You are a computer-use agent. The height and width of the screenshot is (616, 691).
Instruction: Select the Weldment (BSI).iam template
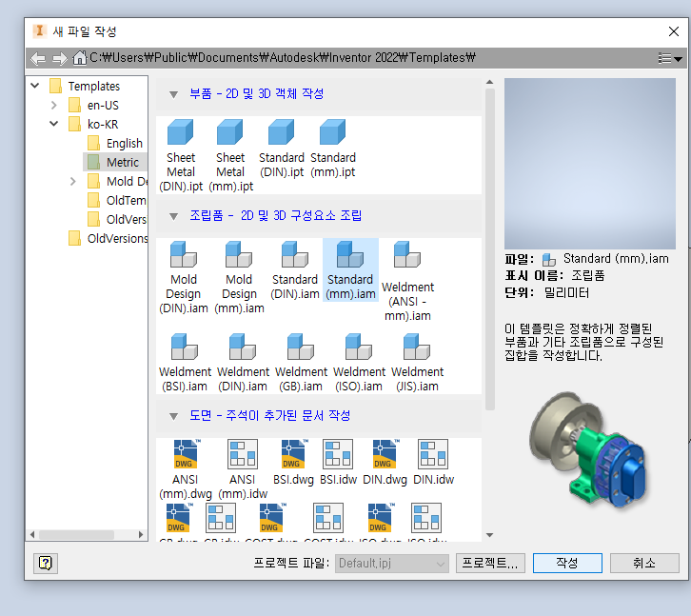pos(185,363)
